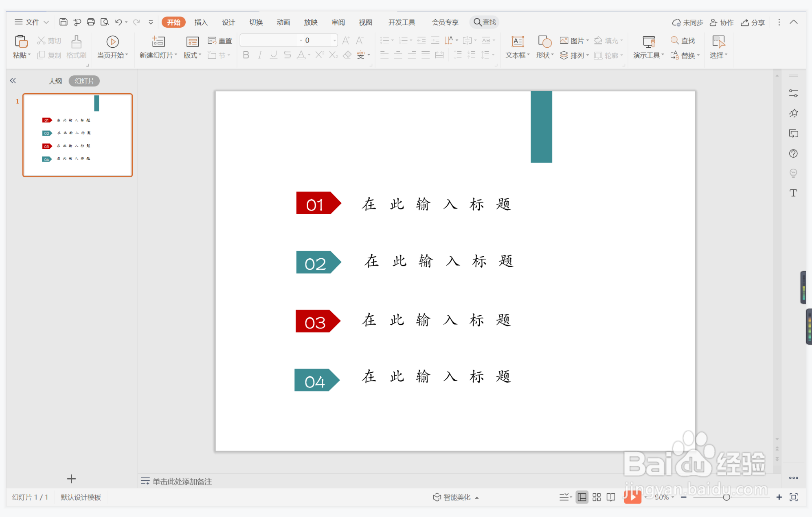Open the help question-mark icon in right sidebar

(x=793, y=154)
